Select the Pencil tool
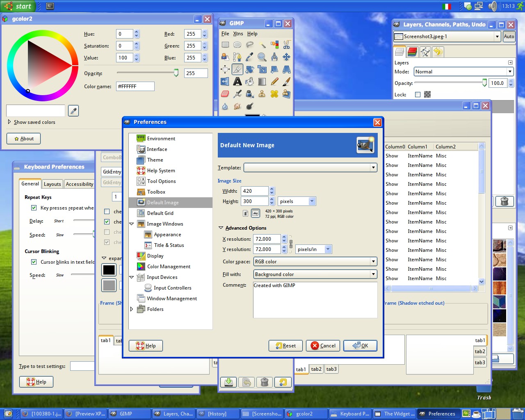The width and height of the screenshot is (525, 420). tap(274, 82)
